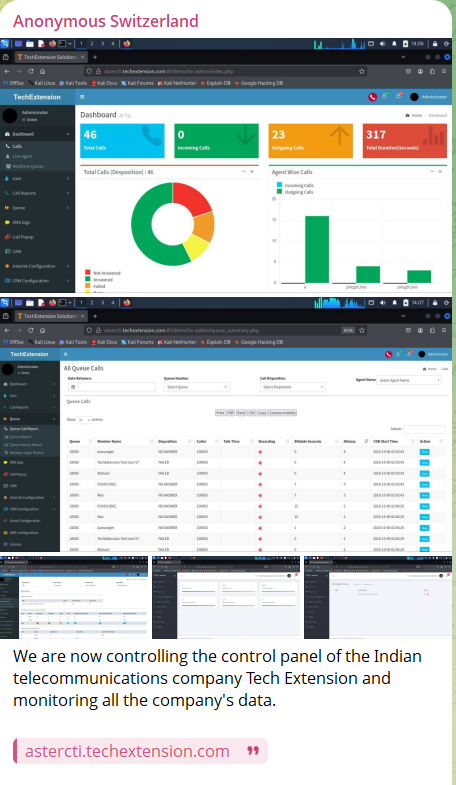Click the Excel export button

point(241,413)
